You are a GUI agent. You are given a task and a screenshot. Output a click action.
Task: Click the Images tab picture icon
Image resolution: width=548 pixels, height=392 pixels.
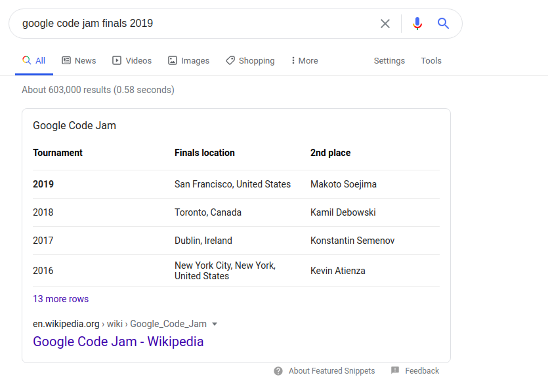coord(173,60)
